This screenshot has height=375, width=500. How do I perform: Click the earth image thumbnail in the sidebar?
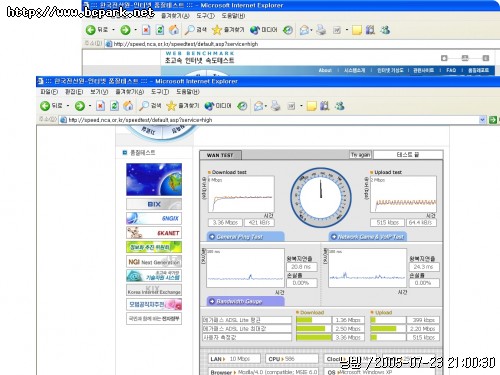(x=154, y=179)
